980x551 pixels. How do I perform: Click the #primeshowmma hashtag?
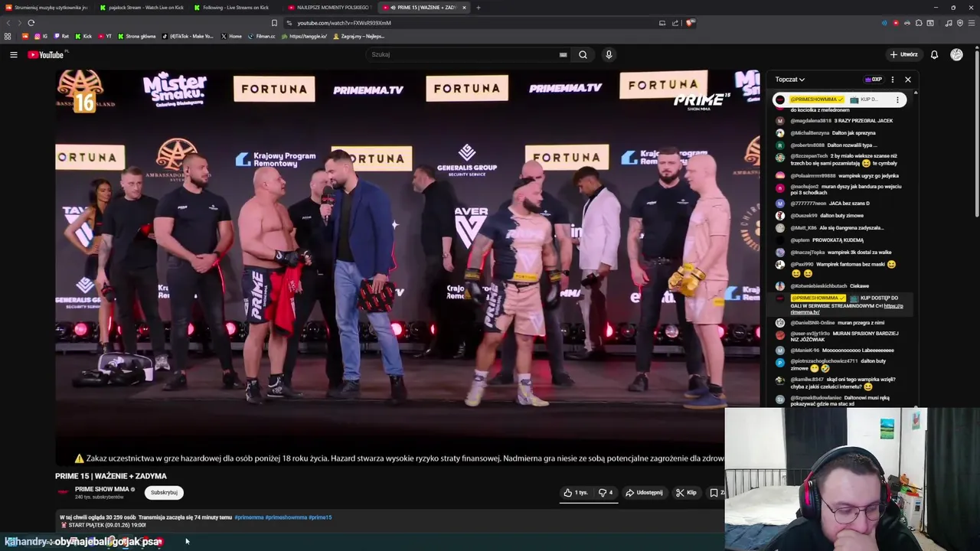click(x=286, y=517)
